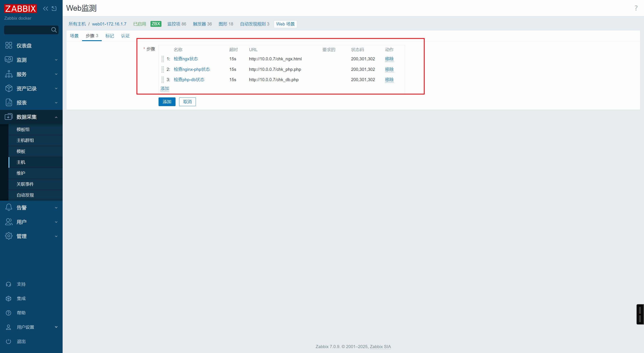This screenshot has width=644, height=353.
Task: Click the 用户设置 person icon
Action: [8, 327]
